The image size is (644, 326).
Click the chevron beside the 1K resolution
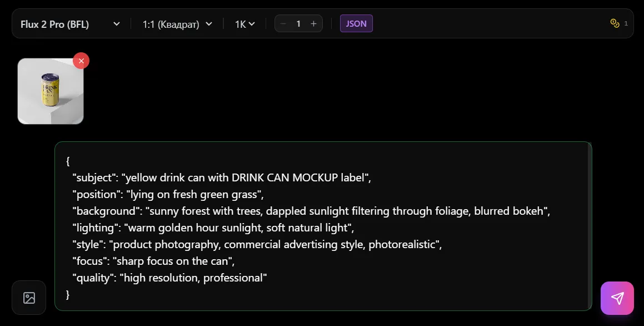[x=252, y=24]
